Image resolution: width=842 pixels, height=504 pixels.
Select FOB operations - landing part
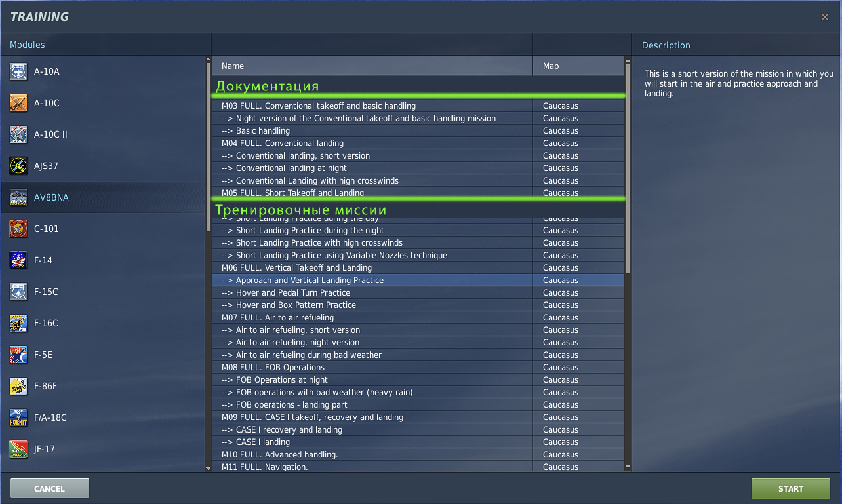[418, 404]
